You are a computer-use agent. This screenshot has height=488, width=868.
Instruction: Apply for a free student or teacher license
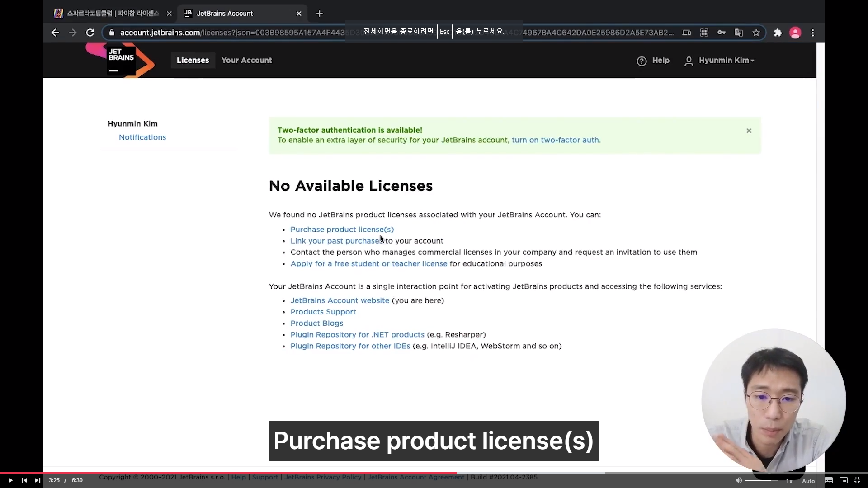[368, 263]
